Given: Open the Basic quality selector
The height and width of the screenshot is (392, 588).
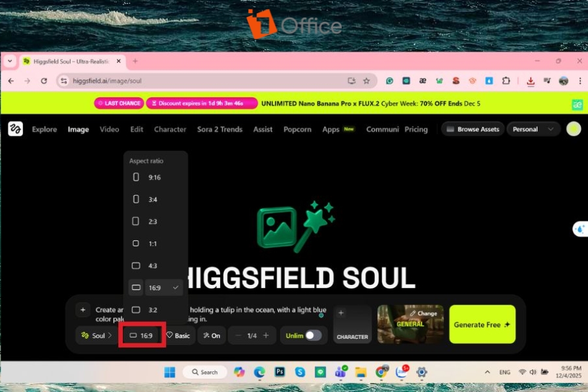Looking at the screenshot, I should pos(178,335).
